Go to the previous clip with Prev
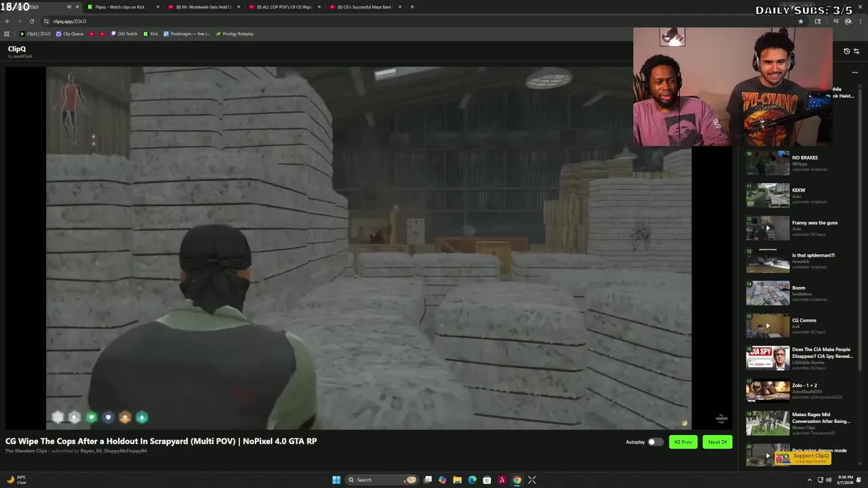The height and width of the screenshot is (488, 868). [683, 442]
